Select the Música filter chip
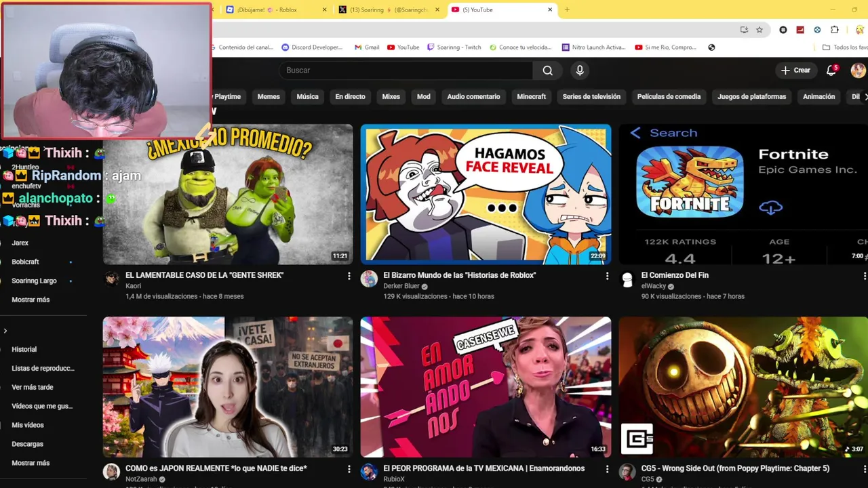The image size is (868, 488). pos(307,97)
